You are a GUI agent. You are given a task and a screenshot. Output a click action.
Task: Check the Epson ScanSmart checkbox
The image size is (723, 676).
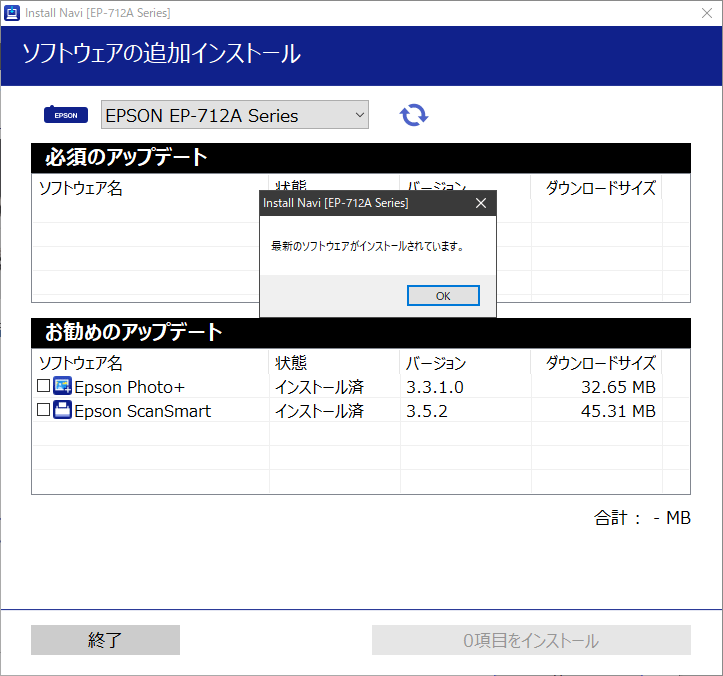(x=43, y=409)
